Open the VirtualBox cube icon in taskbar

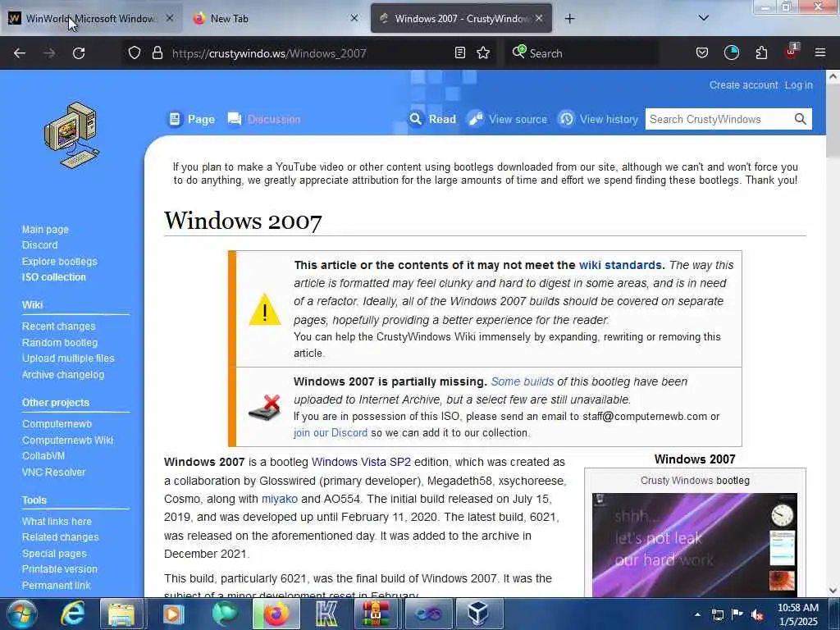(x=478, y=614)
